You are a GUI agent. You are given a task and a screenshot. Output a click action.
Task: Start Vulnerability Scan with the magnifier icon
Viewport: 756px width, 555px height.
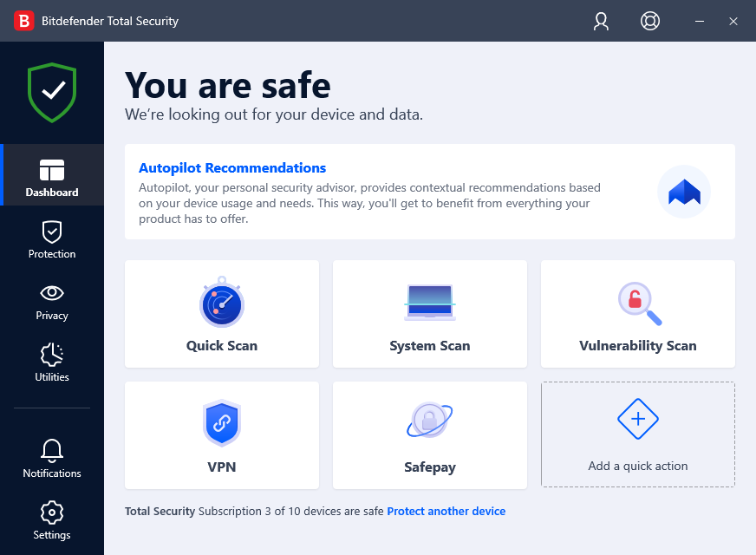(639, 304)
